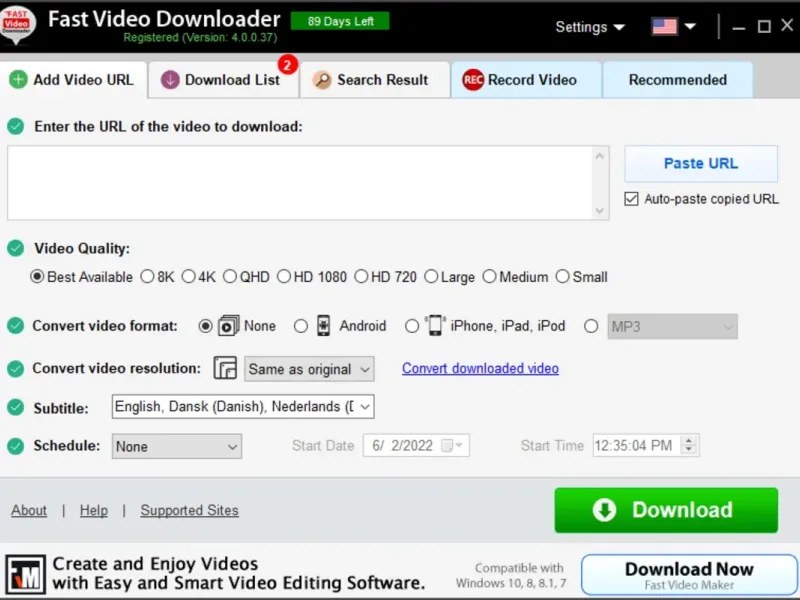Choose None for convert video format

(206, 326)
